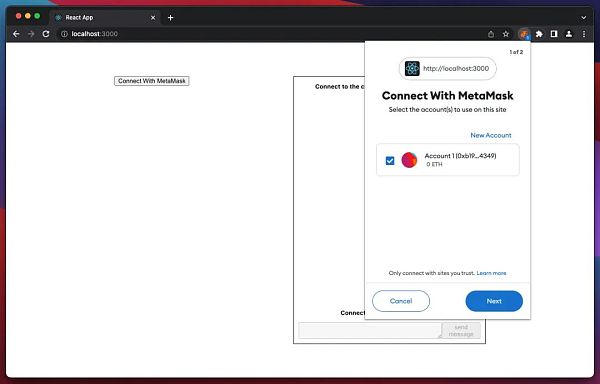Click the Connect With MetaMask page button
The height and width of the screenshot is (384, 600).
click(152, 81)
